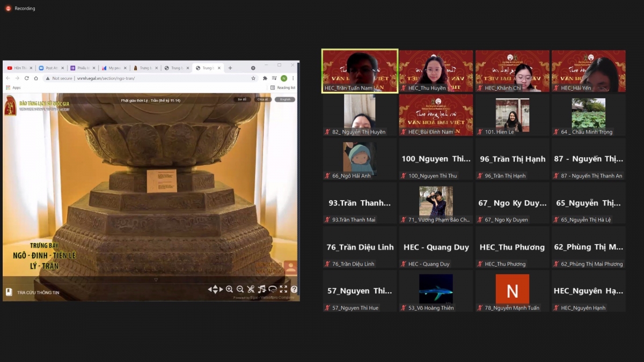The image size is (644, 362).
Task: Expand the thumbnail bar triangle arrow
Action: 156,279
